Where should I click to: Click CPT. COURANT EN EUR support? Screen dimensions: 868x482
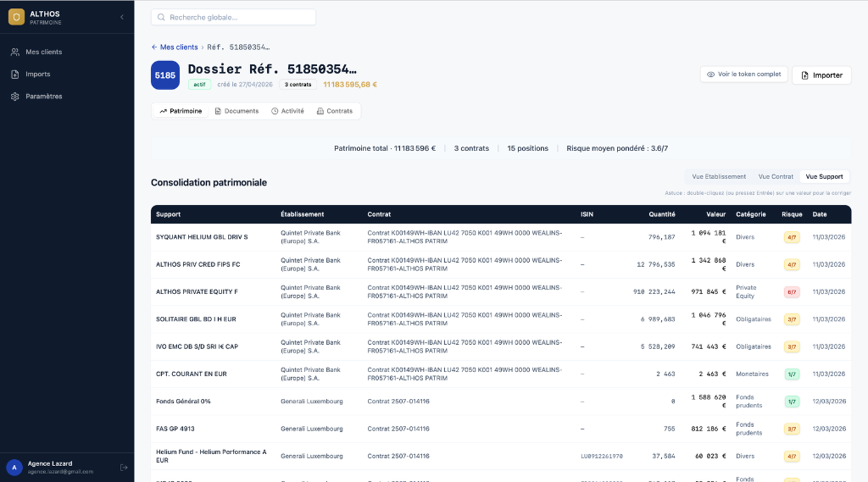pos(192,374)
